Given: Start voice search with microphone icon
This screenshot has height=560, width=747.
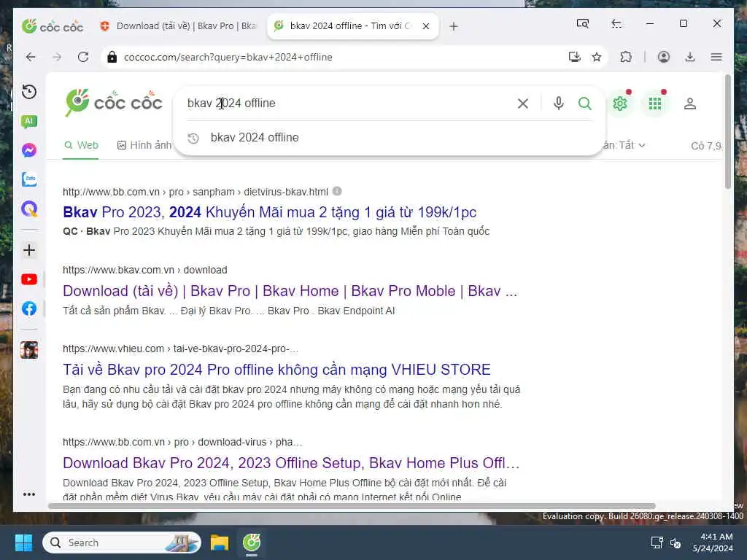Looking at the screenshot, I should (x=558, y=104).
